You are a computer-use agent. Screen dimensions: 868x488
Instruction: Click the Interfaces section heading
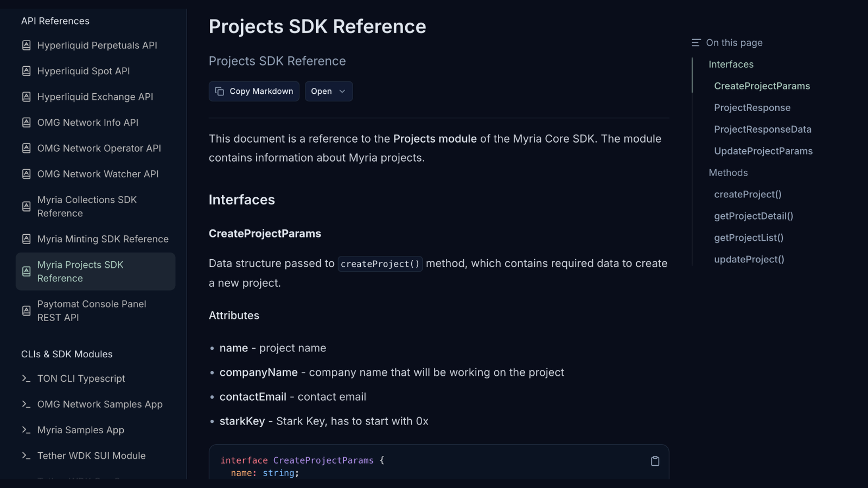[x=242, y=200]
